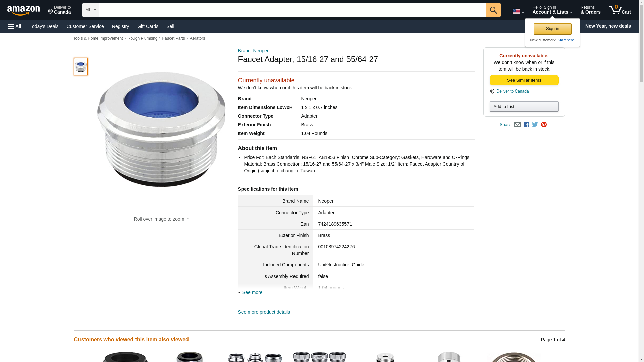Click the yellow Sign in button
The image size is (644, 362).
click(x=552, y=29)
